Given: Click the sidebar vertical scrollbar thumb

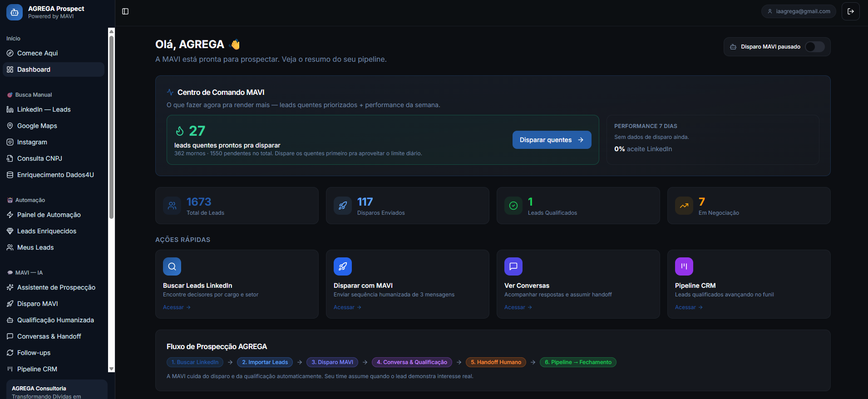Looking at the screenshot, I should [111, 127].
